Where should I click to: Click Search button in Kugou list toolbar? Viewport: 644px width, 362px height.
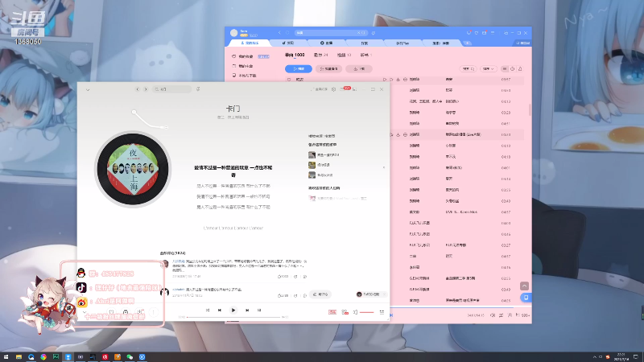point(469,69)
